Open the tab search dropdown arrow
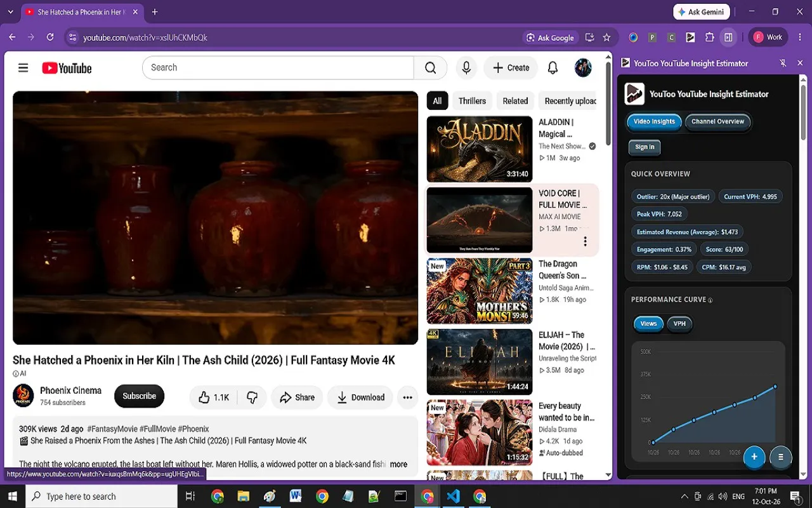Screen dimensions: 812x508 (10, 12)
